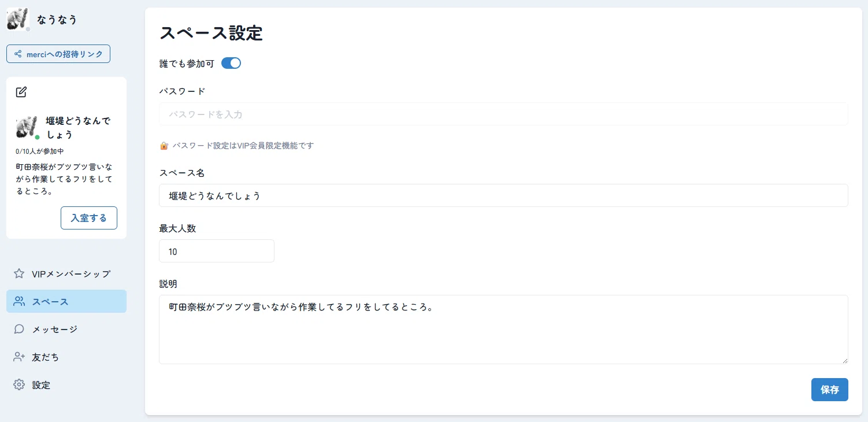Click the 友だち add-person icon

[x=19, y=357]
